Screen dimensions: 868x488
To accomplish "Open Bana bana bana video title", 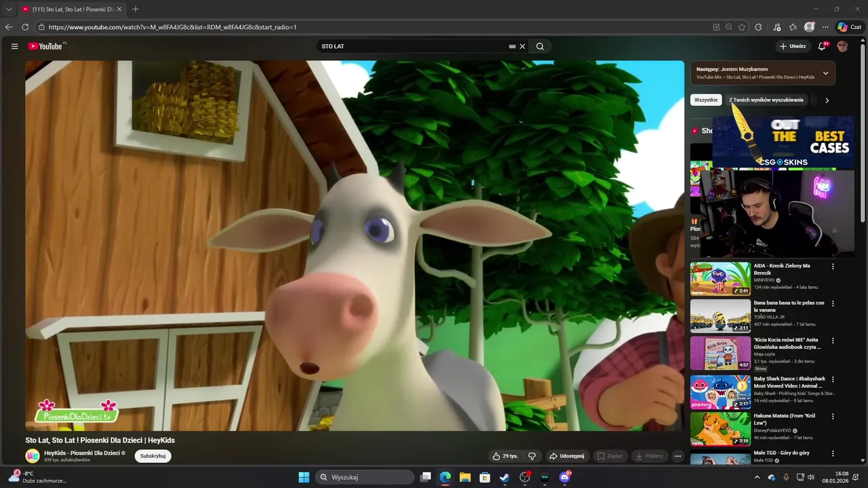I will (x=789, y=306).
